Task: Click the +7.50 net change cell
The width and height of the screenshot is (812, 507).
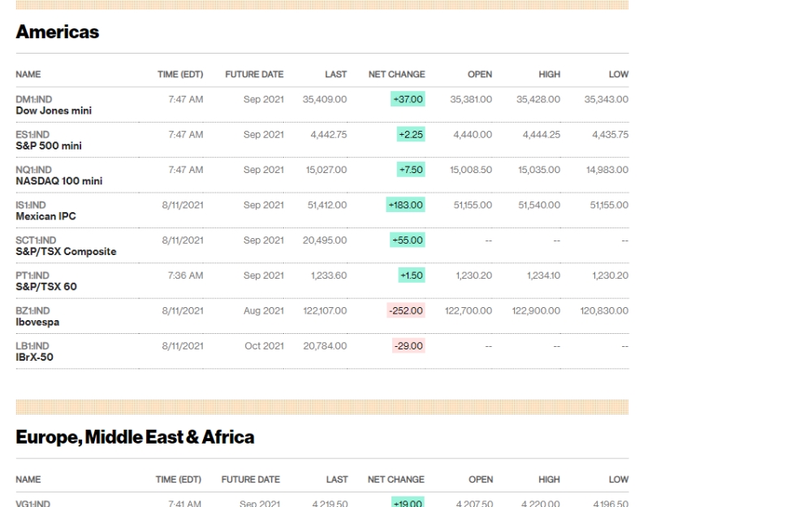Action: click(x=411, y=170)
